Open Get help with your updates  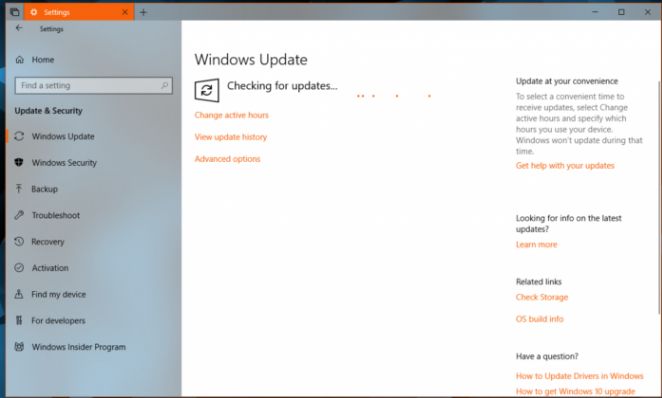[x=565, y=165]
